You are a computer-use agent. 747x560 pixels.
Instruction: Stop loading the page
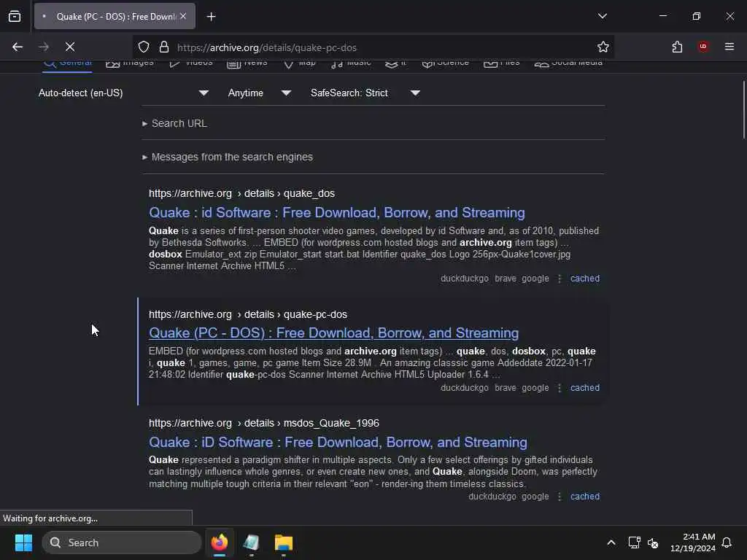(x=70, y=47)
